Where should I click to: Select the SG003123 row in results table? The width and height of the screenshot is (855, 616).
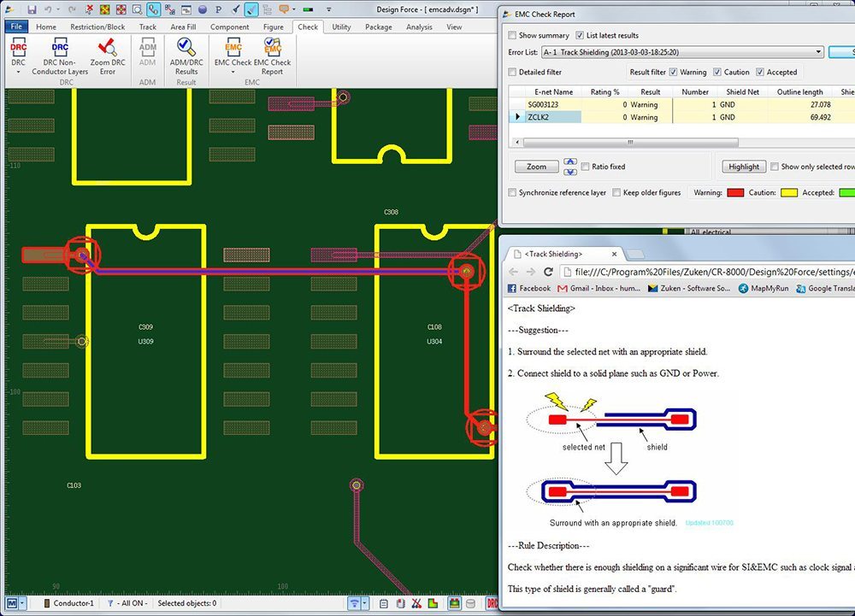tap(554, 104)
